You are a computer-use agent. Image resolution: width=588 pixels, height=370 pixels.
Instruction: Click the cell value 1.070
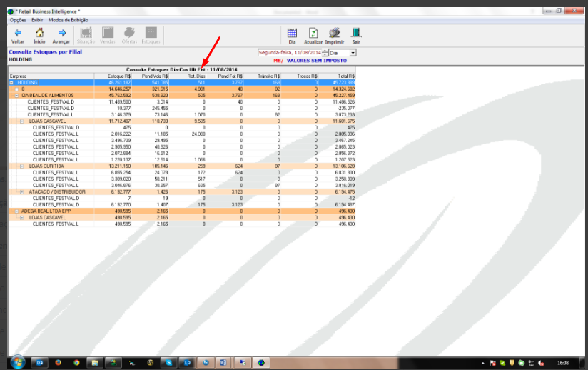200,114
